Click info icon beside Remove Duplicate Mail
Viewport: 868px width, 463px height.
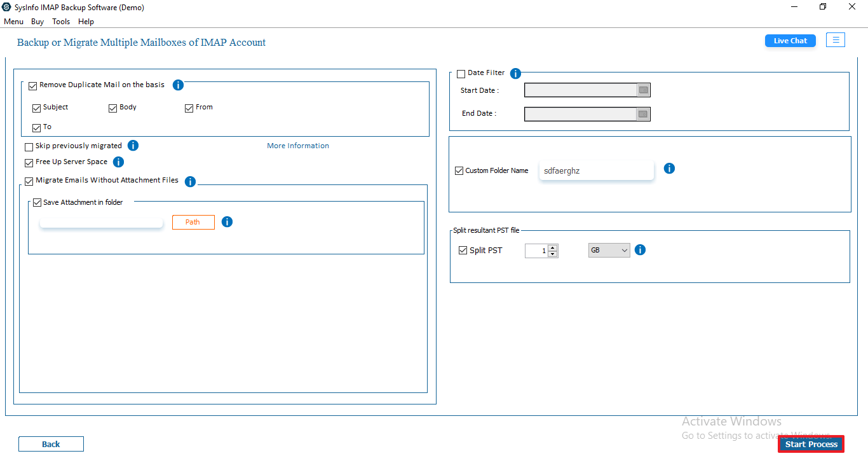pos(179,85)
